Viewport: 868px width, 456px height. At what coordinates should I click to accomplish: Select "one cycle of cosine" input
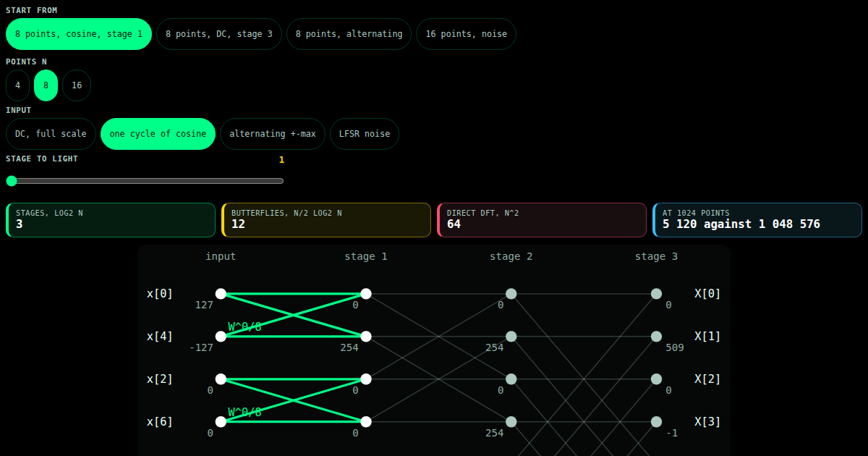158,134
